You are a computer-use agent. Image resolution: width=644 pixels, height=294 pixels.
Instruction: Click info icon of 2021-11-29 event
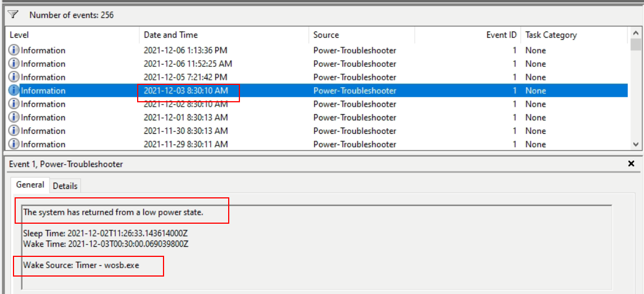point(14,144)
